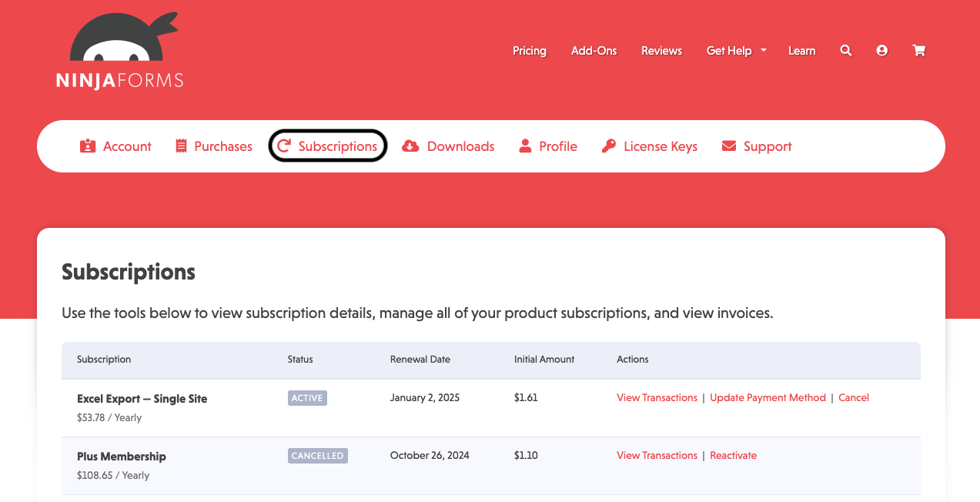The height and width of the screenshot is (502, 980).
Task: Reactivate the Plus Membership subscription
Action: tap(733, 455)
